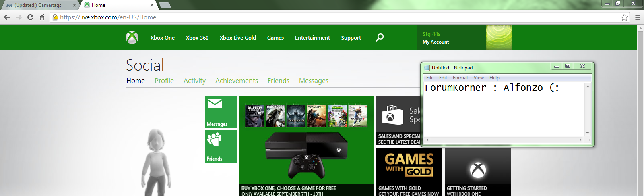Click the Notepad title bar icon
644x196 pixels.
(x=427, y=67)
